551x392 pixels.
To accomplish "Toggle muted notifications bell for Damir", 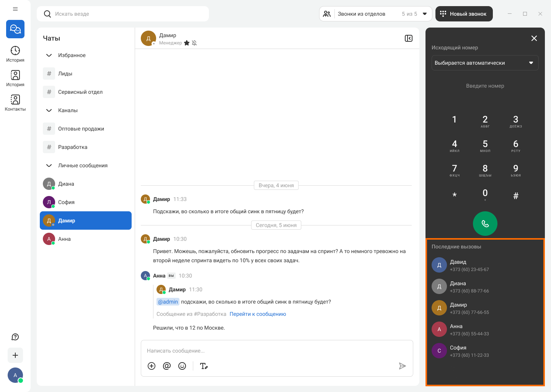I will click(x=194, y=43).
